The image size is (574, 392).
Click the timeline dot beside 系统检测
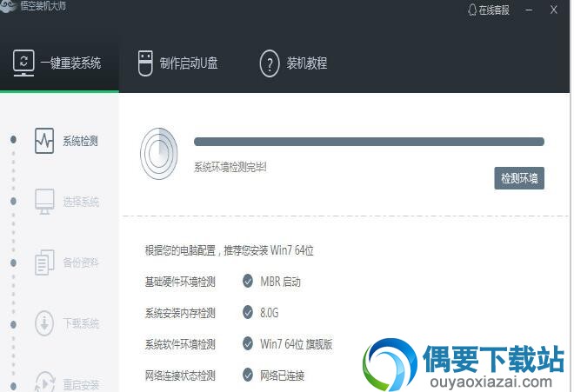pos(14,139)
